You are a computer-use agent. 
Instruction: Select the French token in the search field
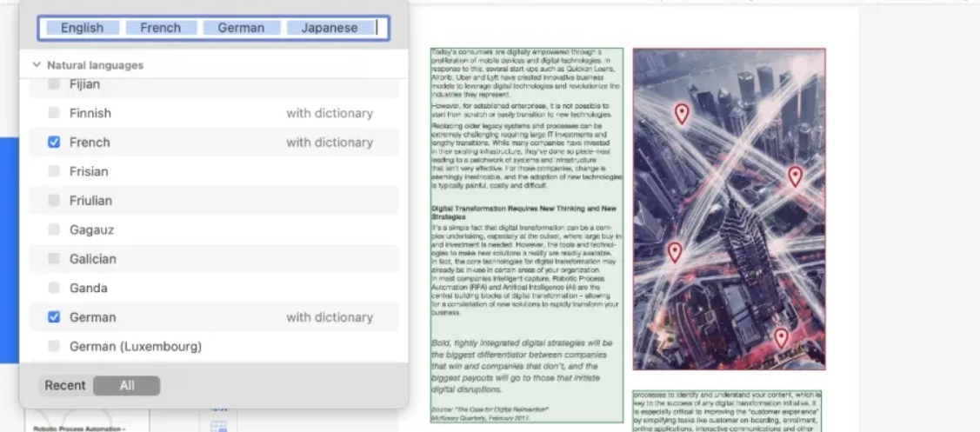[x=160, y=28]
